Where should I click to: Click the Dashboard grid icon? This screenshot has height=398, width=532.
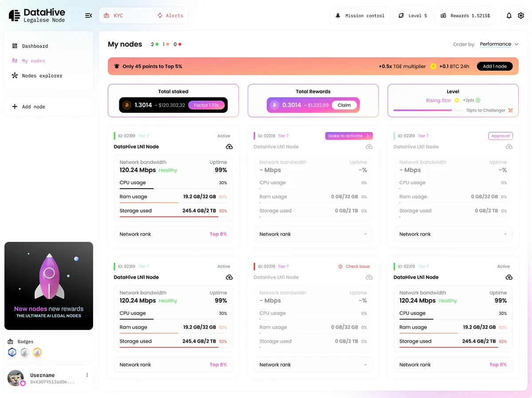coord(15,46)
